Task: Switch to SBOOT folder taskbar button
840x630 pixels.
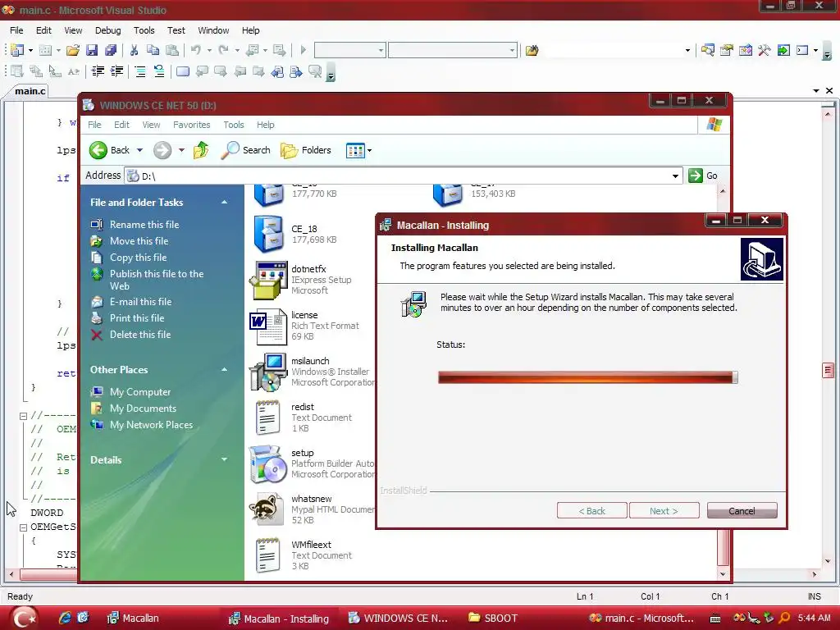Action: click(493, 619)
